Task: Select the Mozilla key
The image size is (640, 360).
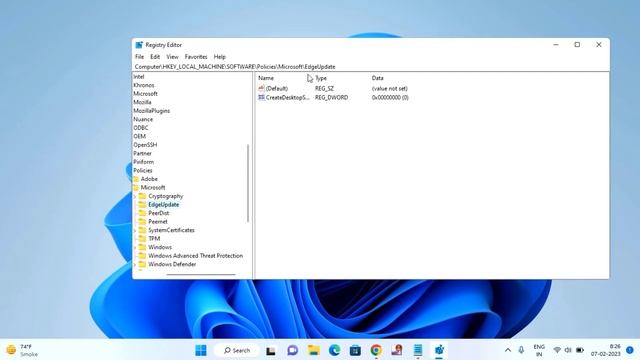Action: [x=142, y=102]
